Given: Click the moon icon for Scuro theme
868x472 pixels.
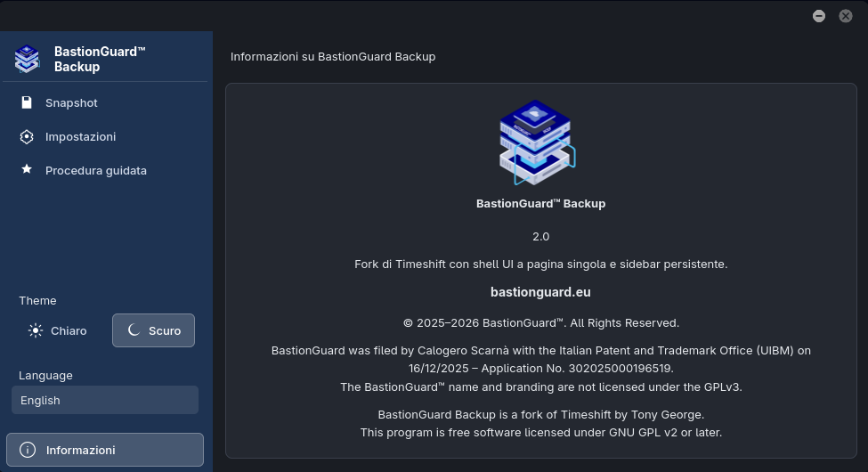Looking at the screenshot, I should (x=134, y=330).
